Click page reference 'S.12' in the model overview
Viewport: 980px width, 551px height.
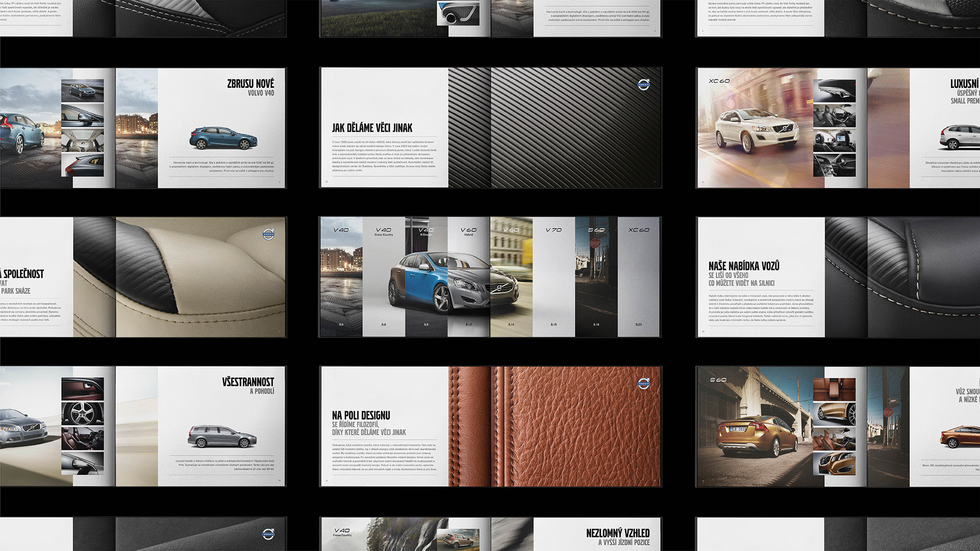469,324
